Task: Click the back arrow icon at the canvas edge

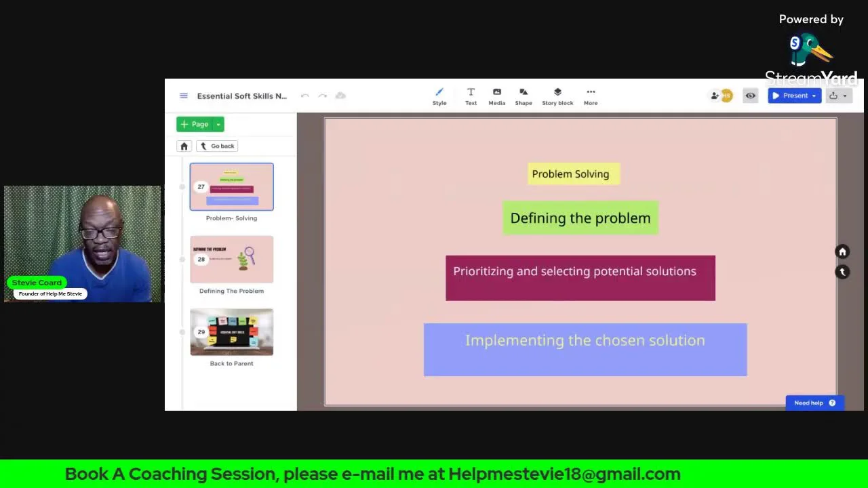Action: (x=842, y=272)
